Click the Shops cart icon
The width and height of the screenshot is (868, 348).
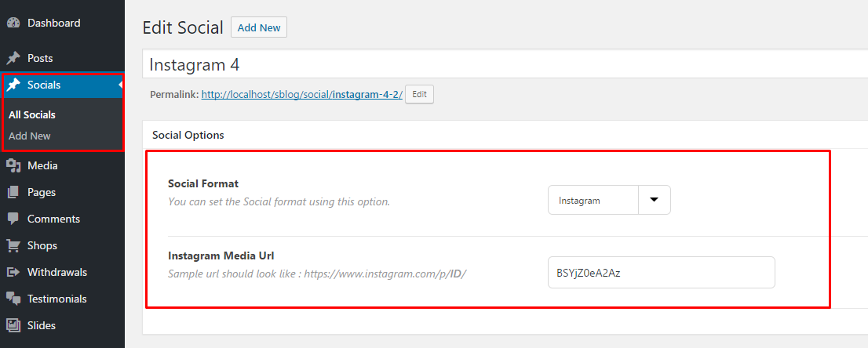tap(13, 245)
